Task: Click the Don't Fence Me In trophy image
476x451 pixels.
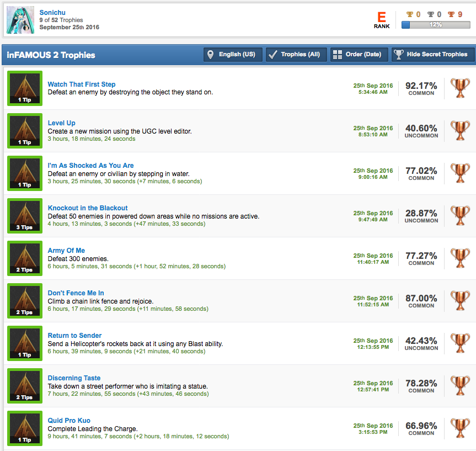Action: [25, 301]
